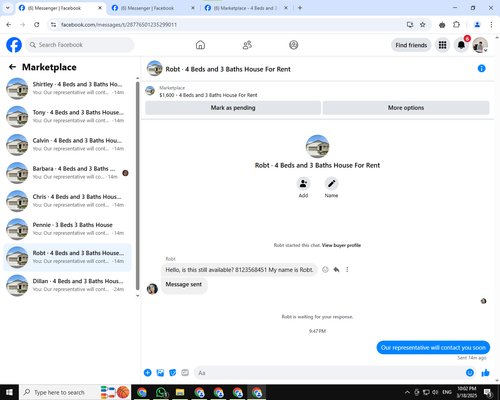Open Barbara's Marketplace conversation
The image size is (500, 400).
(67, 173)
